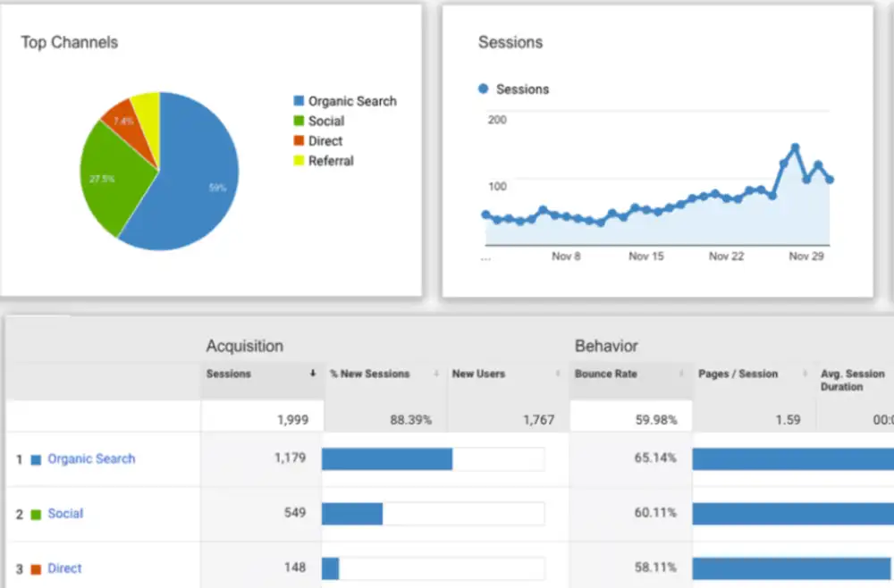Click the Nov 29 axis label
The width and height of the screenshot is (894, 588).
(x=806, y=256)
